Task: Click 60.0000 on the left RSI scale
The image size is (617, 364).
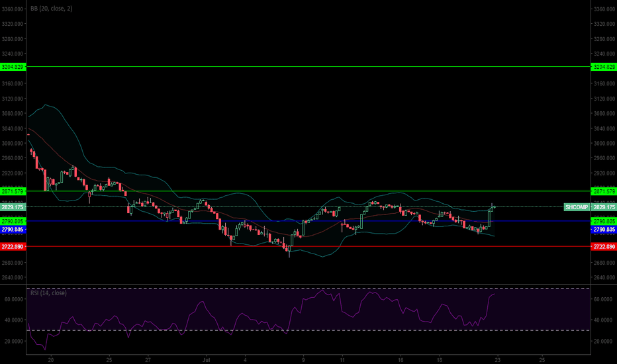Action: coord(14,299)
